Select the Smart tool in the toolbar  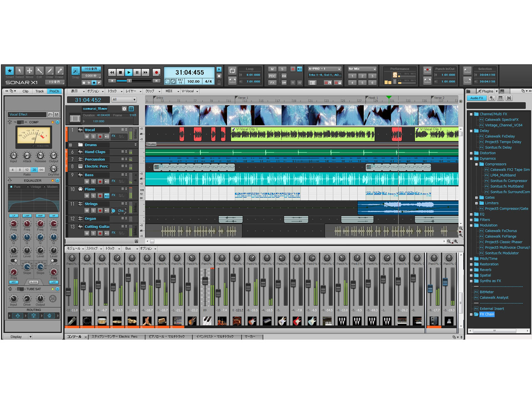click(x=10, y=71)
